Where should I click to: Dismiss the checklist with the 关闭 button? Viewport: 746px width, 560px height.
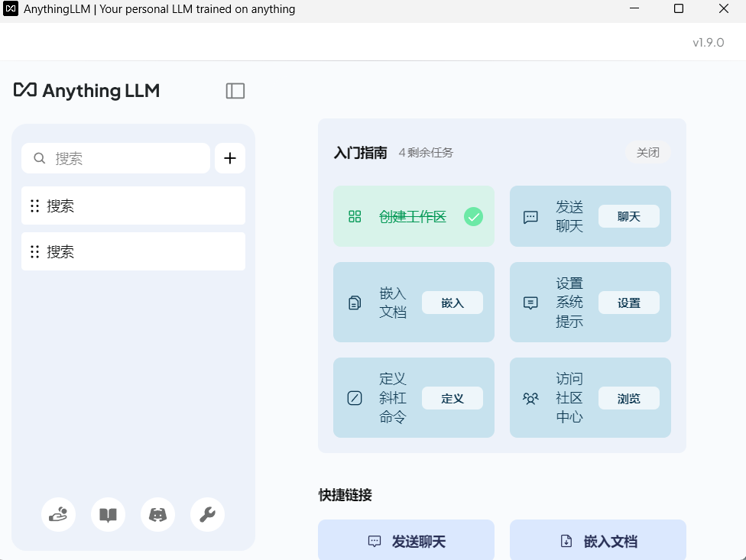[x=647, y=152]
